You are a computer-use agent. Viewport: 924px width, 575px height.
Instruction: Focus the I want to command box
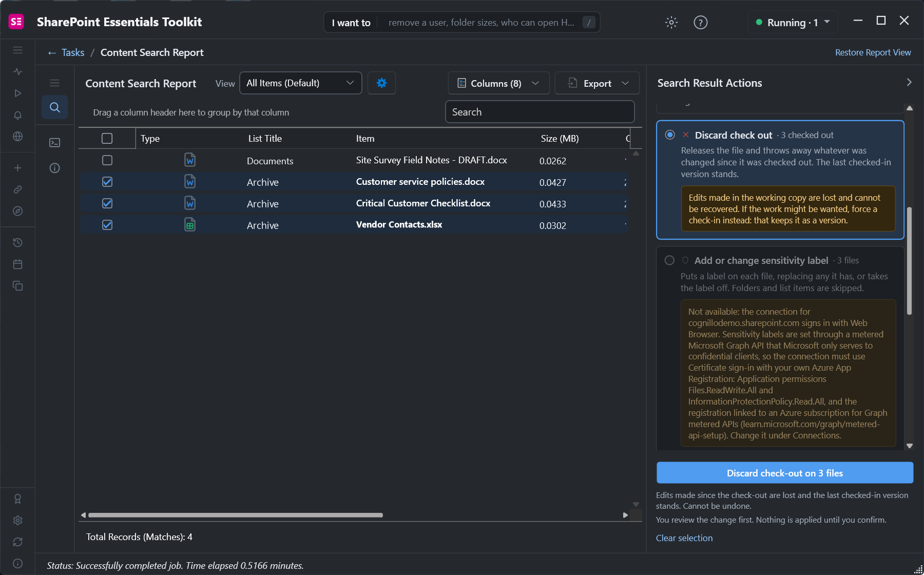tap(462, 22)
